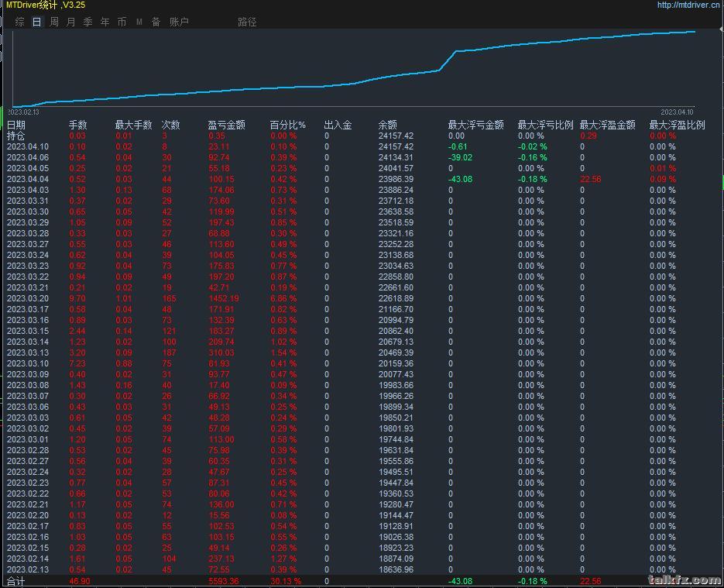The height and width of the screenshot is (588, 724).
Task: Open the mtdriver.cn website link
Action: pyautogui.click(x=688, y=5)
